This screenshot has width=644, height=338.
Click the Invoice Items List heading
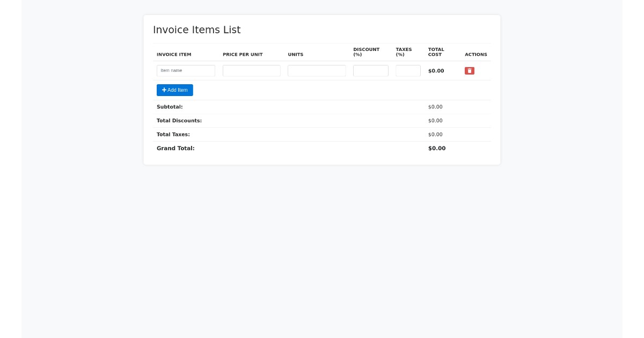pyautogui.click(x=196, y=30)
